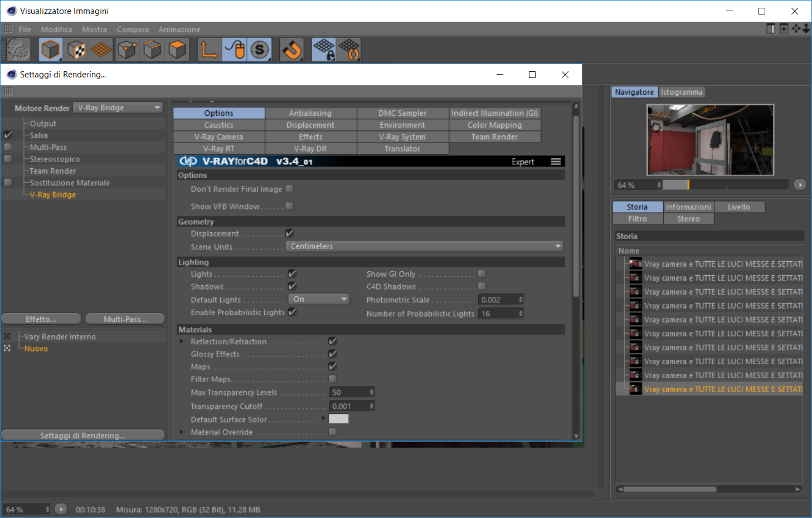Viewport: 812px width, 518px height.
Task: Select the Workplane orange grid icon
Action: (101, 50)
